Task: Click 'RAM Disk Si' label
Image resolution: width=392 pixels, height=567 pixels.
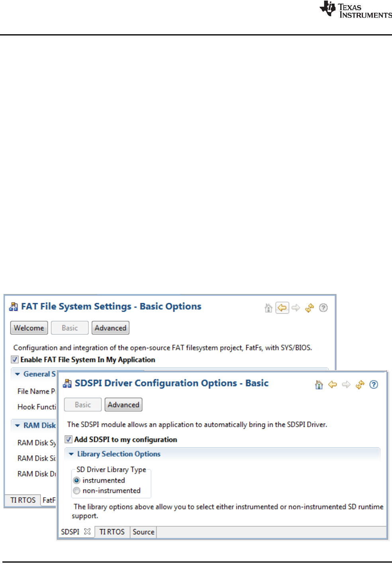Action: 37,458
